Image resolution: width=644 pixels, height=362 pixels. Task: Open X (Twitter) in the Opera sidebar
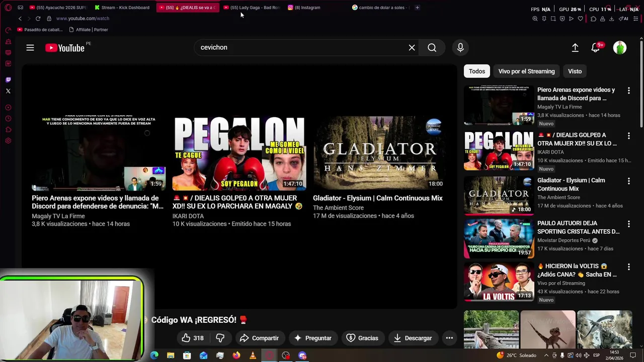point(8,91)
